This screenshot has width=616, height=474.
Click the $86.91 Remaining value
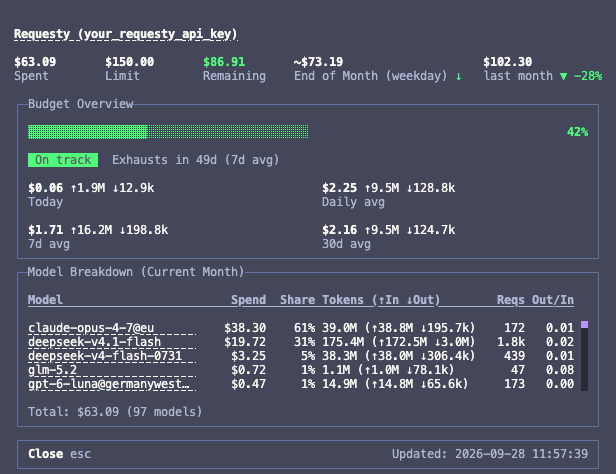click(x=224, y=62)
